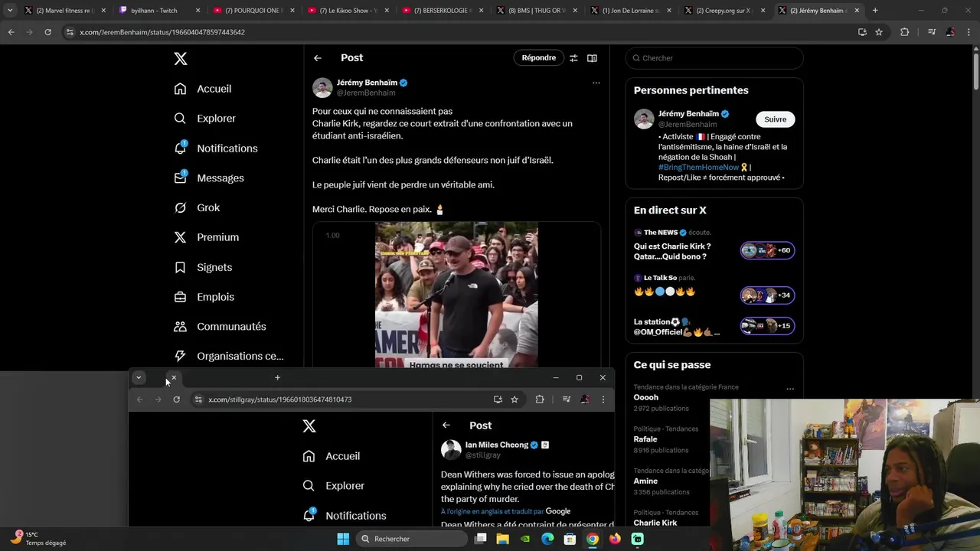Switch to the Marvel fitness tab
This screenshot has width=980, height=551.
pyautogui.click(x=64, y=11)
